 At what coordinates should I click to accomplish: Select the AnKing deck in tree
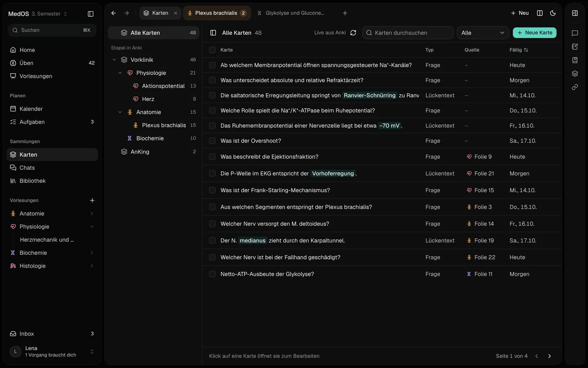click(154, 152)
